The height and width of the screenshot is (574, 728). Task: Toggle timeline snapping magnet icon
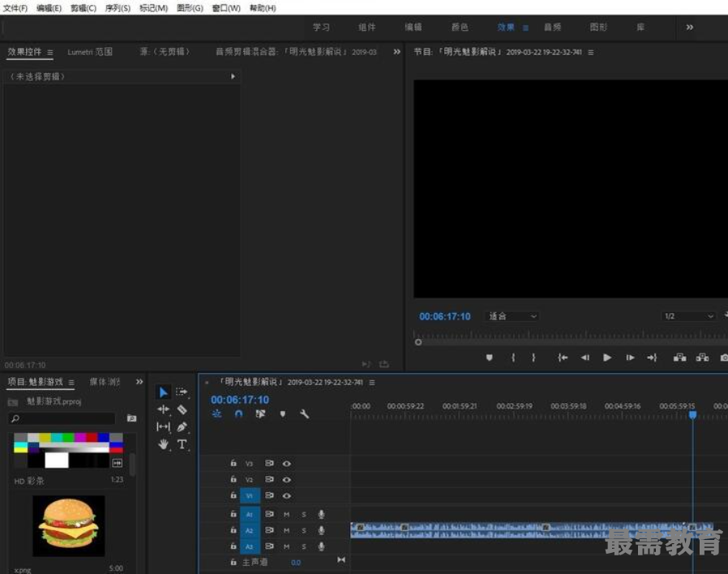[238, 413]
